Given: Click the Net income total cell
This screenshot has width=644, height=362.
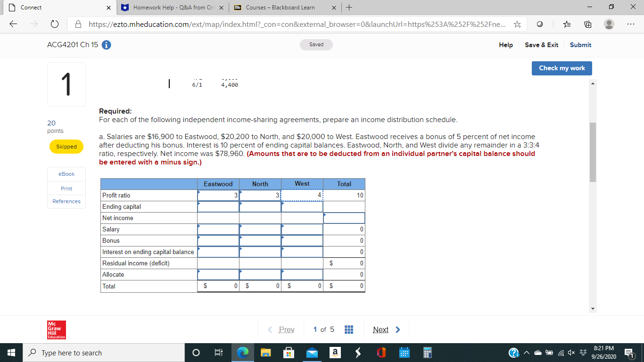Looking at the screenshot, I should point(344,218).
